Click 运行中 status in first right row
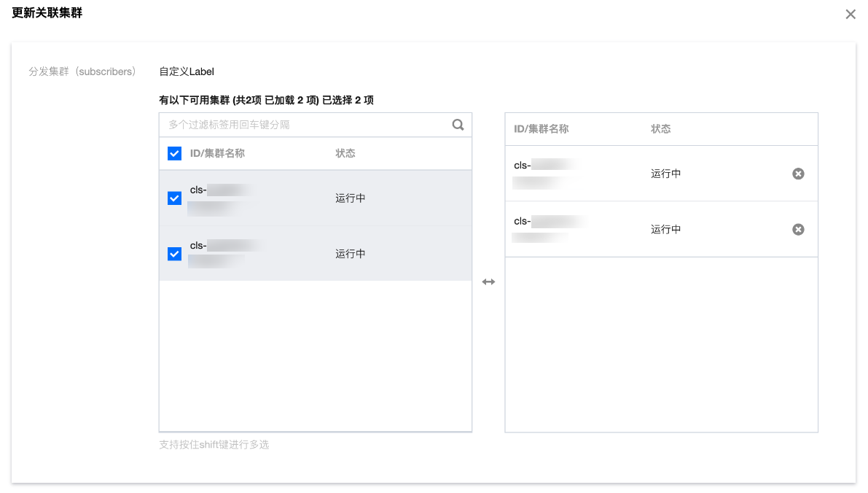 [666, 174]
